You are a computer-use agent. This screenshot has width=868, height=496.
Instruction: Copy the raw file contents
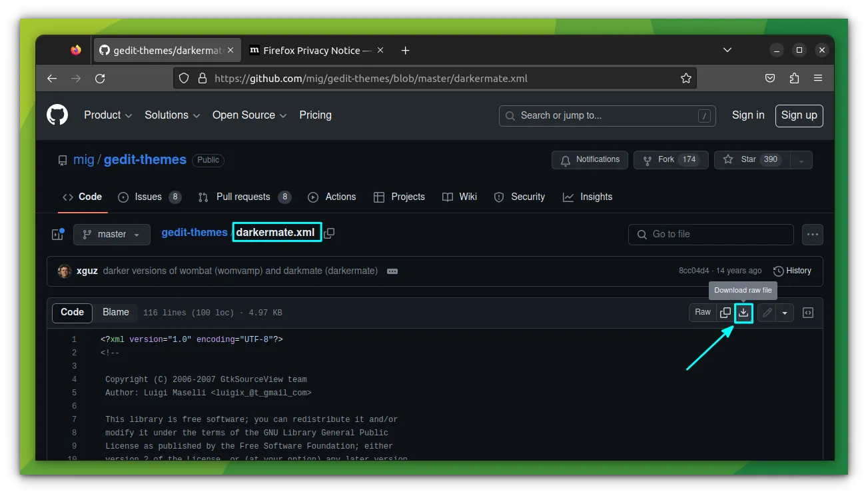pos(725,312)
